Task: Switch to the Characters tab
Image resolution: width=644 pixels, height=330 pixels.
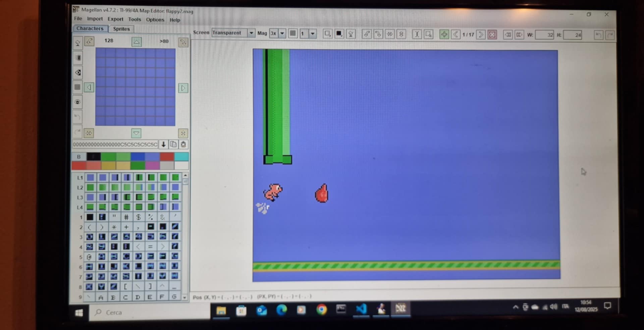Action: click(90, 28)
